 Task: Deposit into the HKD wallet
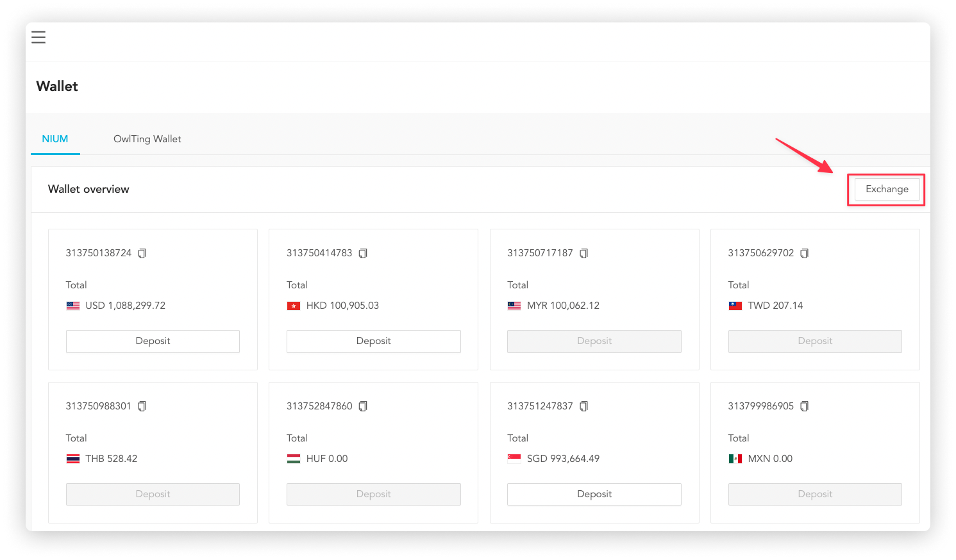(373, 341)
